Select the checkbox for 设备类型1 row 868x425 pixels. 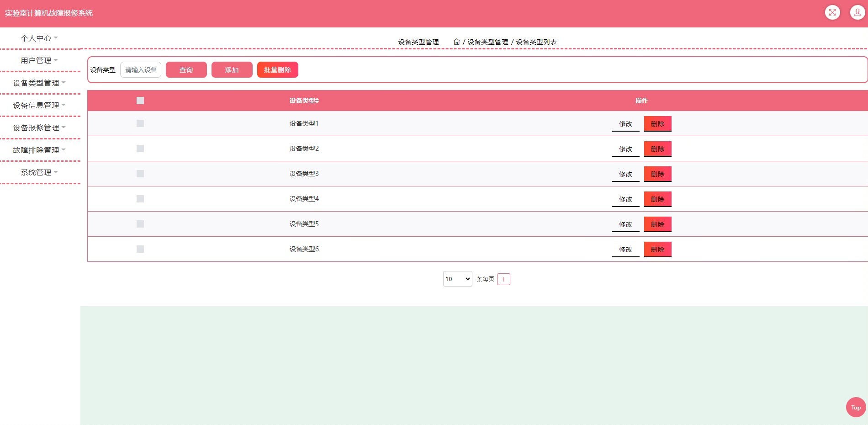(140, 123)
